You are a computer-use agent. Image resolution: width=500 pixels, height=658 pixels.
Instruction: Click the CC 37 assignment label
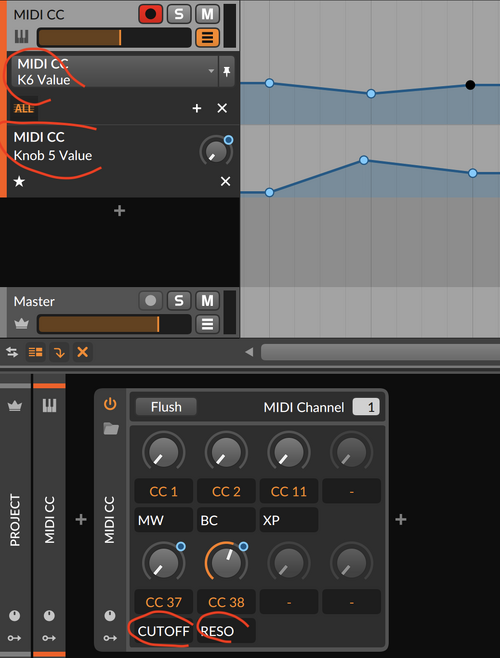pos(163,602)
